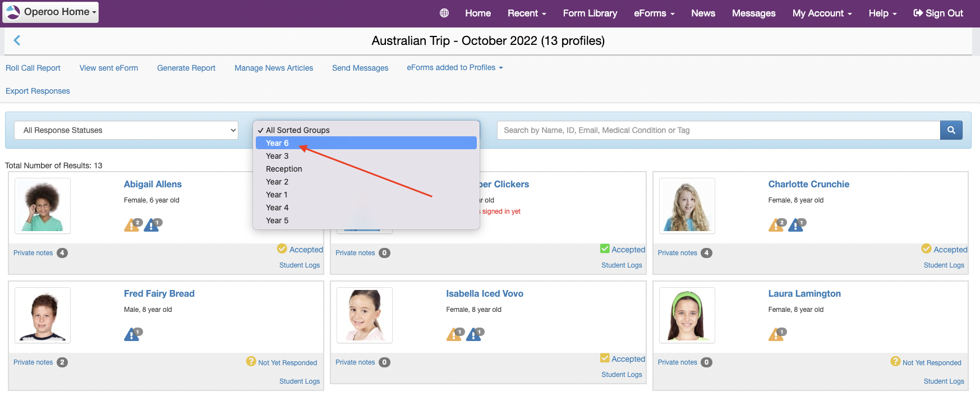Open Charlotte Crunchie's profile photo
The width and height of the screenshot is (980, 396).
687,205
